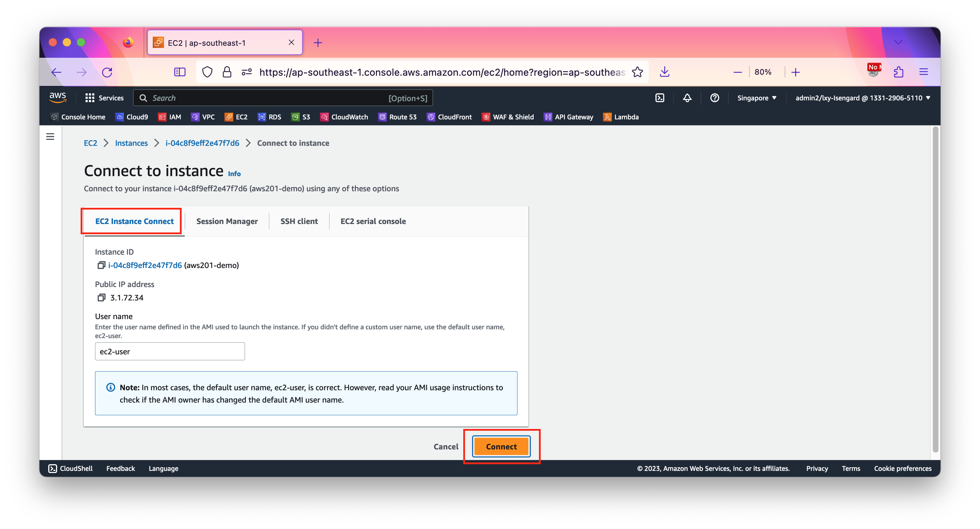Switch to the EC2 serial console tab

[x=373, y=221]
